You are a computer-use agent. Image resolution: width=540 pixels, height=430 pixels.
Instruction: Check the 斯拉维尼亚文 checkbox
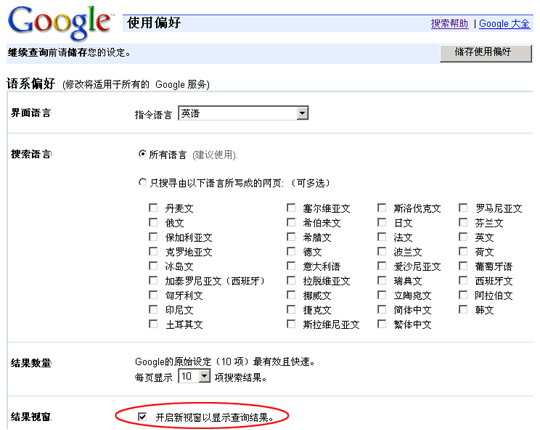pos(291,324)
